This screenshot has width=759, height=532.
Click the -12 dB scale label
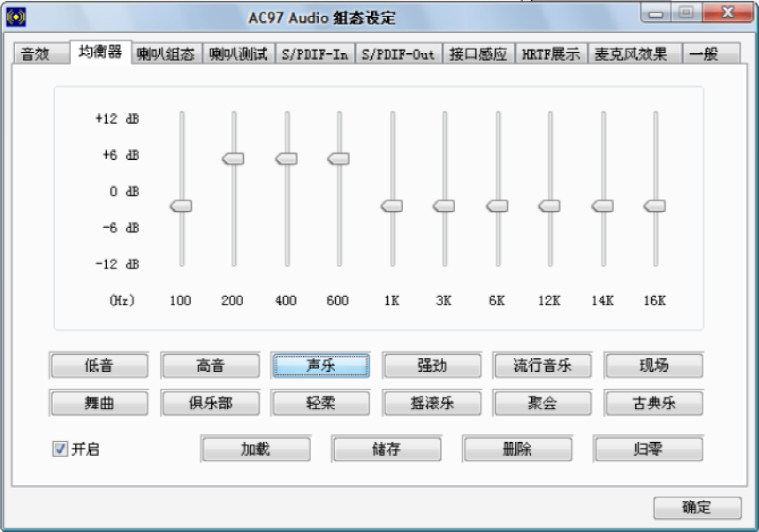tap(118, 264)
